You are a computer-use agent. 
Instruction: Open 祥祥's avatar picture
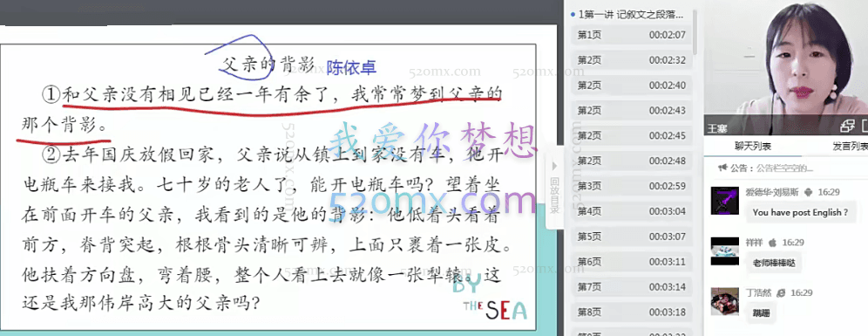[724, 251]
